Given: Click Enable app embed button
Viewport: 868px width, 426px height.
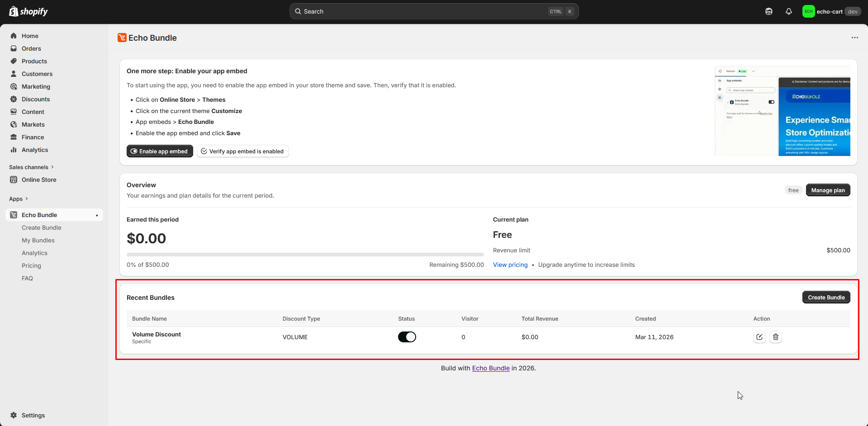Looking at the screenshot, I should (160, 151).
